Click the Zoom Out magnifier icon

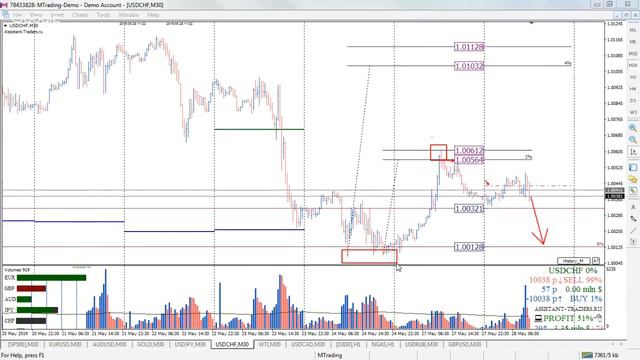pyautogui.click(x=633, y=140)
